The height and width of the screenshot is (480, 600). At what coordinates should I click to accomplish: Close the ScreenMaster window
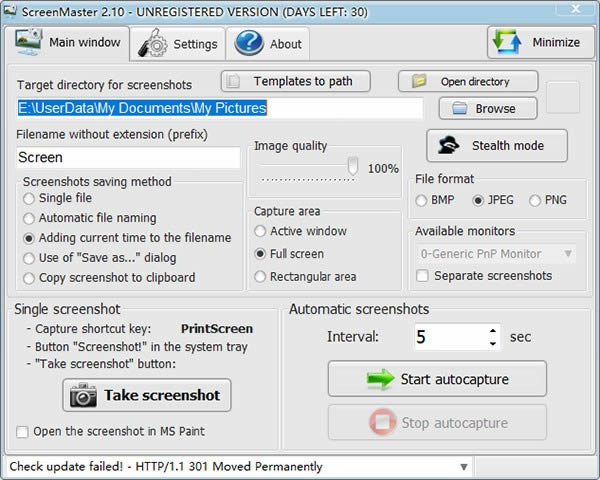click(x=576, y=8)
